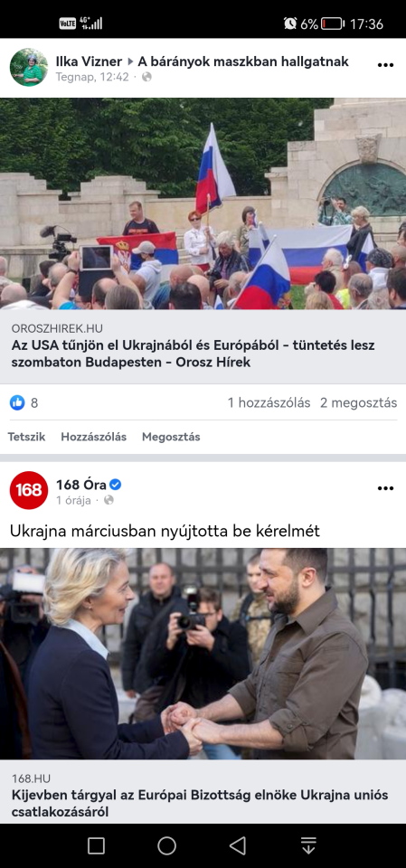
Task: Tap the verified badge next to 168 Óra
Action: click(x=115, y=485)
